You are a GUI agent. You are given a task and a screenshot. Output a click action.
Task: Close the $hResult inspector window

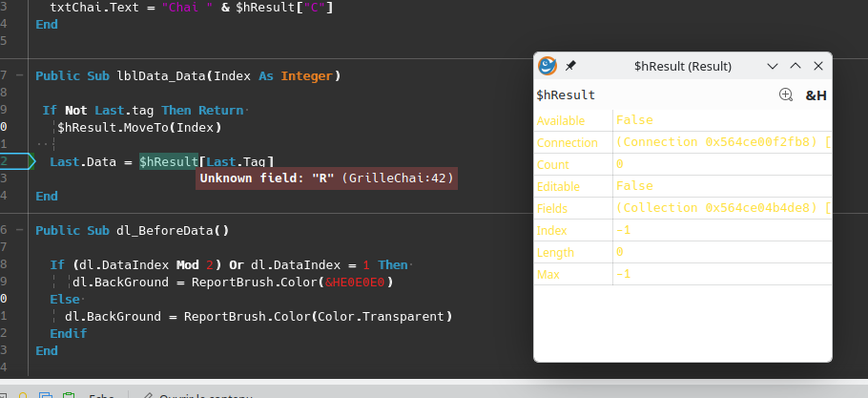coord(818,66)
